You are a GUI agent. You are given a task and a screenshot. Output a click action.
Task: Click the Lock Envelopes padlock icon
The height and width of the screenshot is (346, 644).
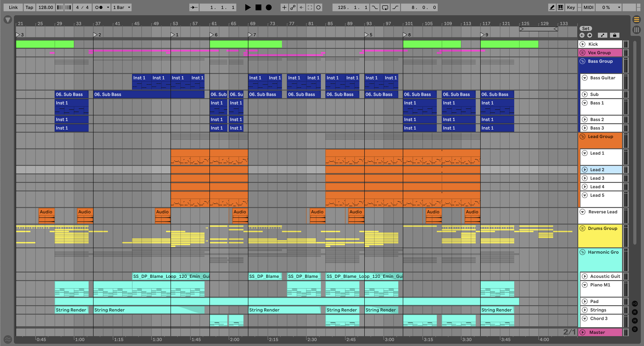(x=614, y=35)
